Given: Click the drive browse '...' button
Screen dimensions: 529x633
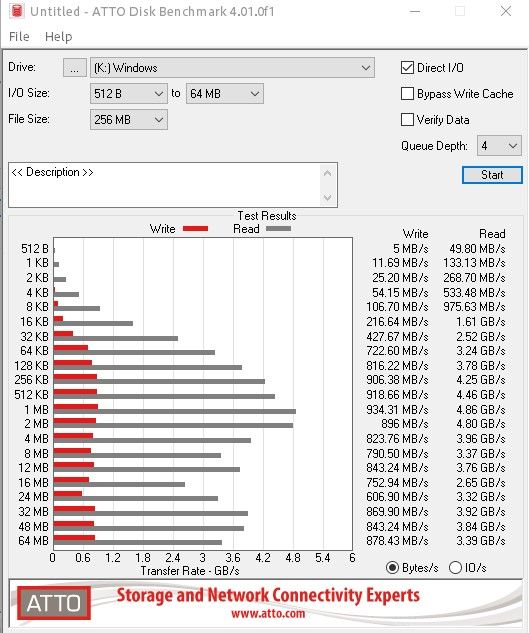Looking at the screenshot, I should pos(75,68).
